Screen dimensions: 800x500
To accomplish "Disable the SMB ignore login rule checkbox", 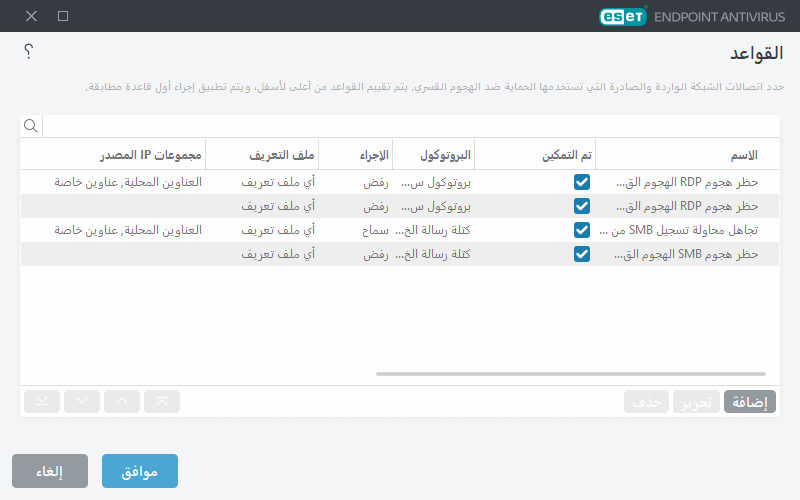I will tap(582, 230).
